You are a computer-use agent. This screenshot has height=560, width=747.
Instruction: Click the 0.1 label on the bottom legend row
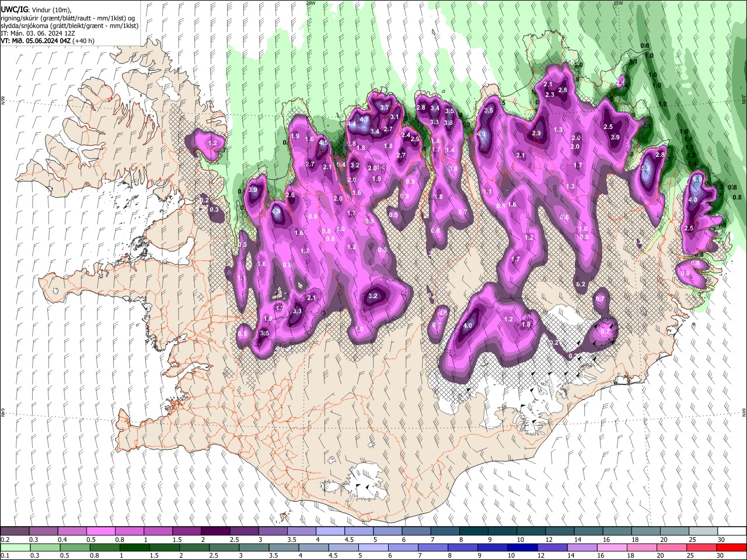[x=5, y=555]
